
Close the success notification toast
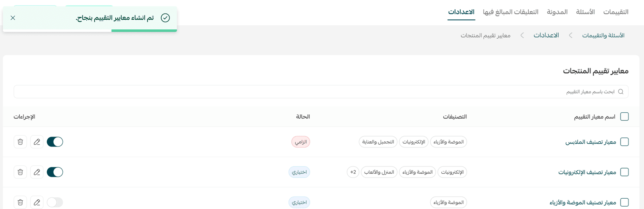[x=13, y=18]
